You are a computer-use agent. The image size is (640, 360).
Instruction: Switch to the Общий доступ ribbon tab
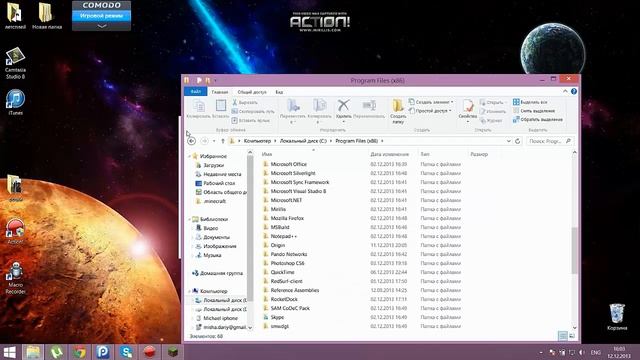pos(252,92)
